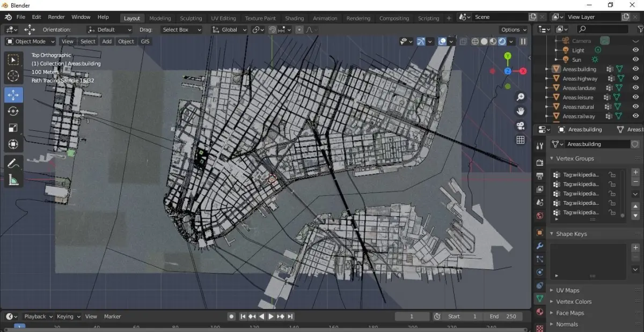The height and width of the screenshot is (332, 644).
Task: Toggle fake user shield for Areas:building
Action: [635, 144]
